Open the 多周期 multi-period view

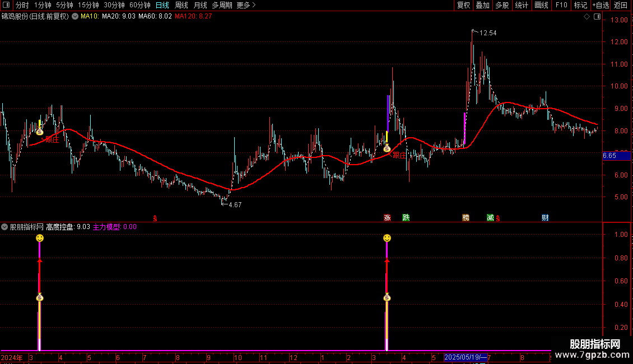point(222,5)
